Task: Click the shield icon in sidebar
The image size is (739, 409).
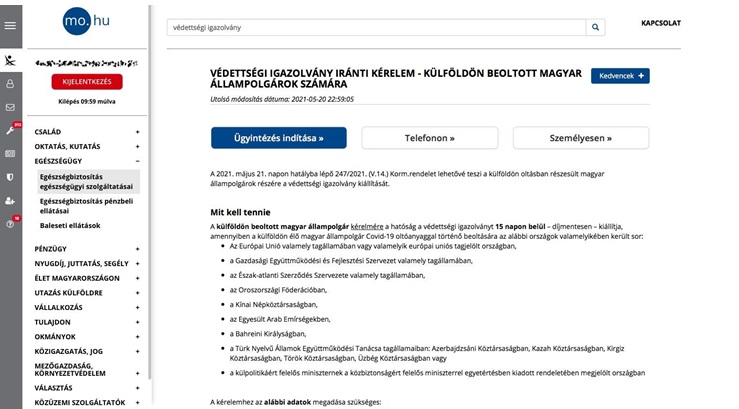Action: click(11, 177)
